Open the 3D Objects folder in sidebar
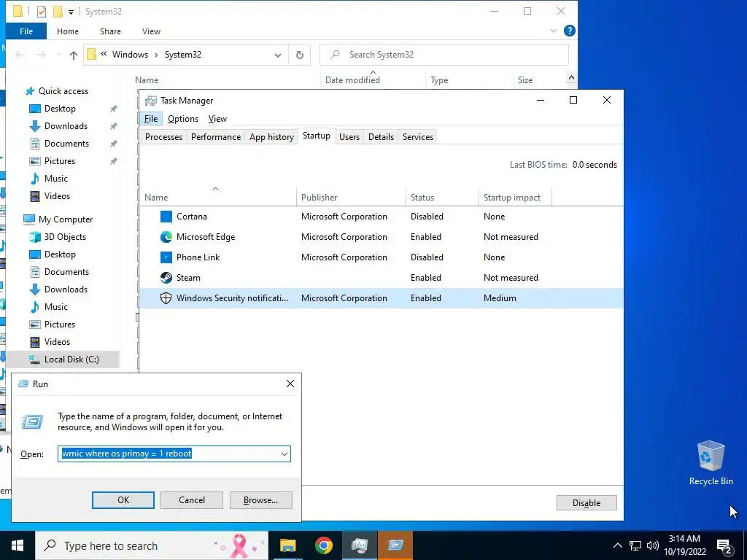The height and width of the screenshot is (560, 747). point(65,237)
